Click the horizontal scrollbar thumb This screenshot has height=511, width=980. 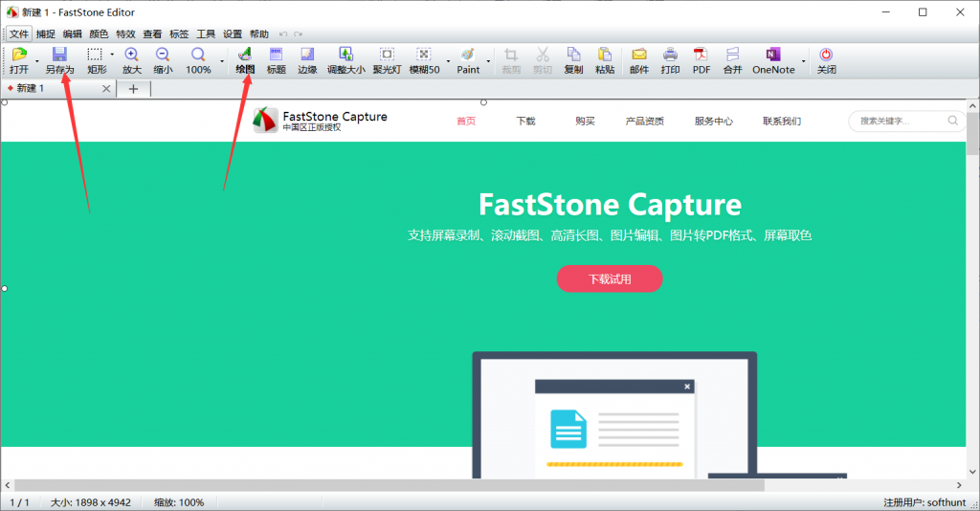point(389,485)
